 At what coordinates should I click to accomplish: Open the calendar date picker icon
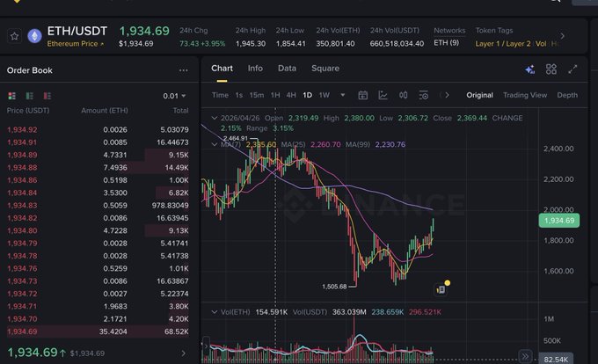[362, 95]
